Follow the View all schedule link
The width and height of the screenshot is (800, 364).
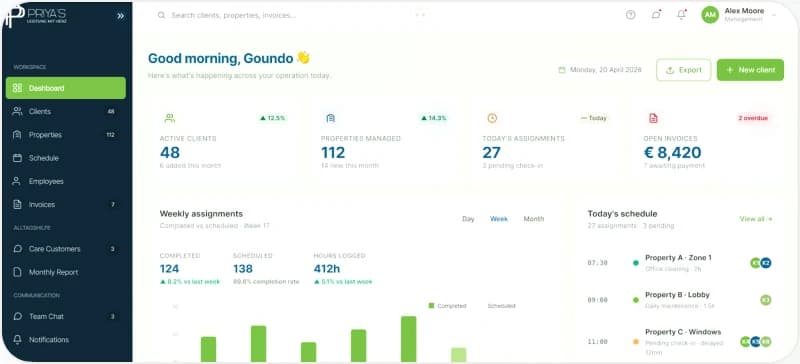point(756,219)
